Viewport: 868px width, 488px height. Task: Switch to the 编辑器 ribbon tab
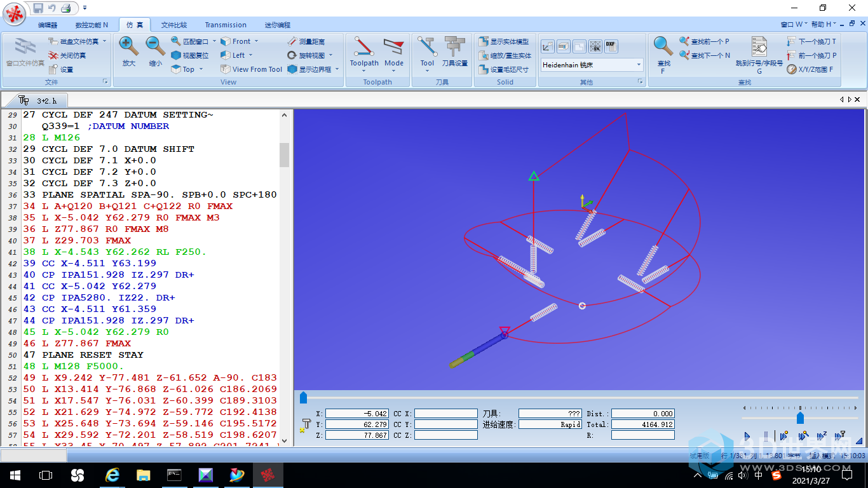click(47, 25)
